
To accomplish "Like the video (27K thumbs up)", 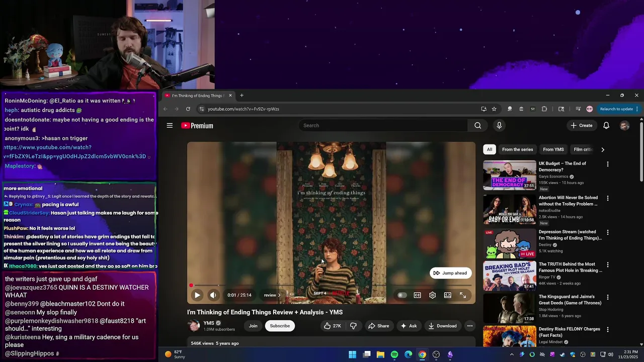I will 333,326.
